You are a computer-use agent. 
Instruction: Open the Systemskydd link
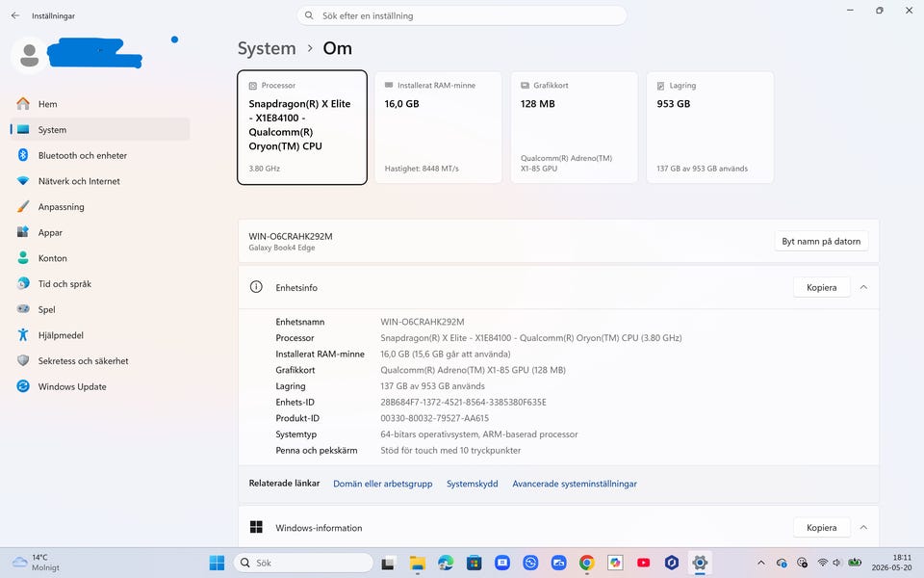coord(472,484)
